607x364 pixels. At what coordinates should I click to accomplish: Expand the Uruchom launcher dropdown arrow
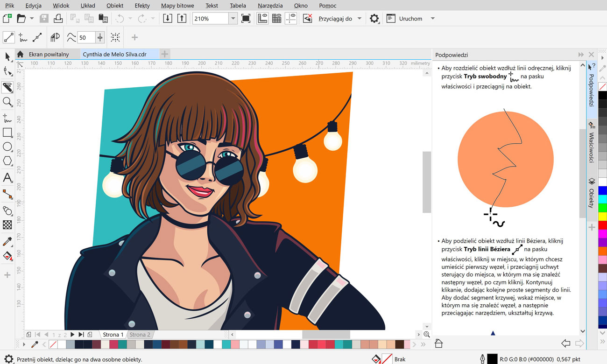pos(433,19)
